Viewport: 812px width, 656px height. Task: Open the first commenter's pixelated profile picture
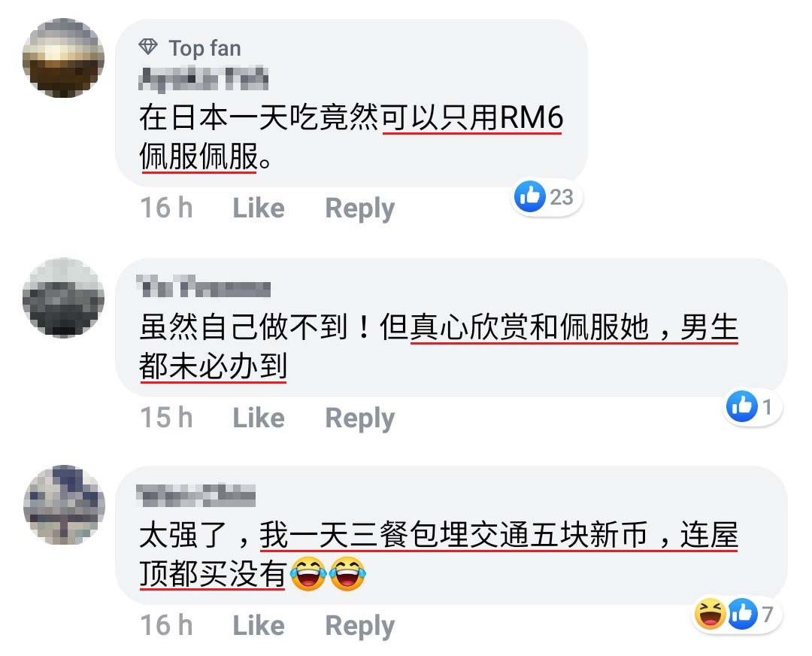(63, 57)
